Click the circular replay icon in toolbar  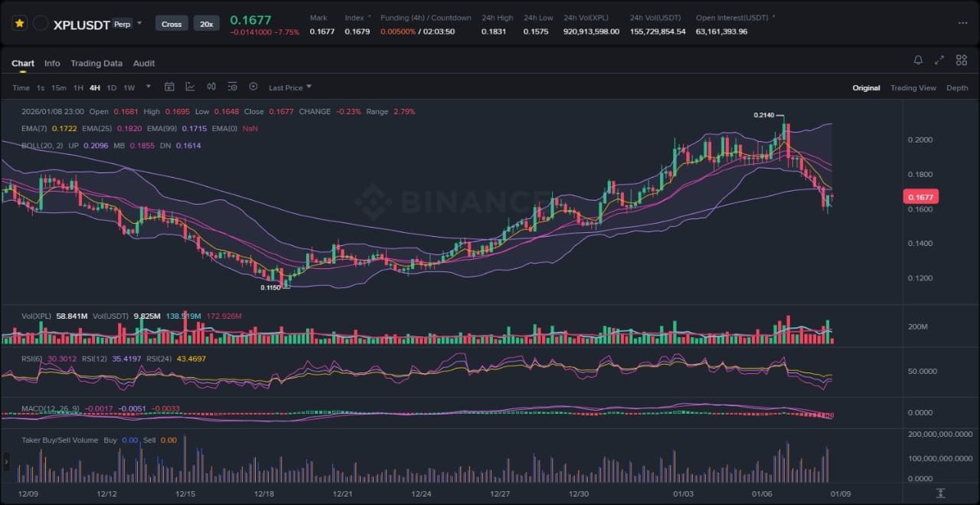pyautogui.click(x=253, y=87)
